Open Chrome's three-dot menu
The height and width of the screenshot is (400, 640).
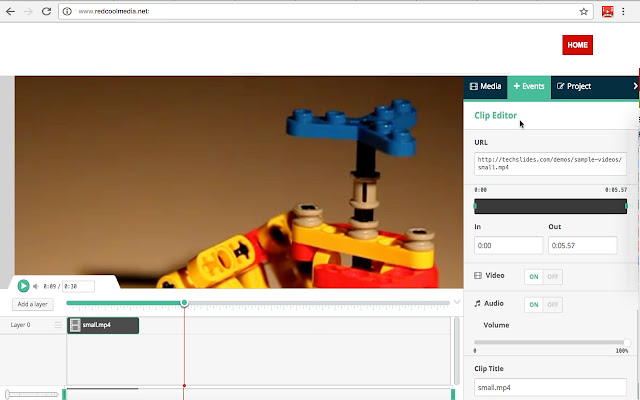(x=628, y=12)
